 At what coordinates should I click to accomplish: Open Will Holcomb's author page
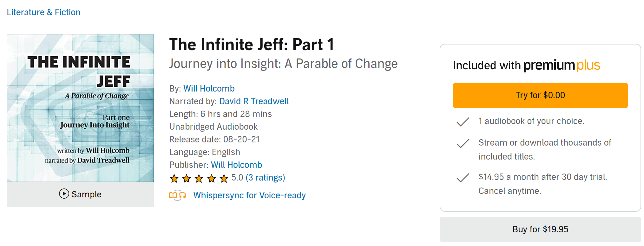click(x=209, y=88)
